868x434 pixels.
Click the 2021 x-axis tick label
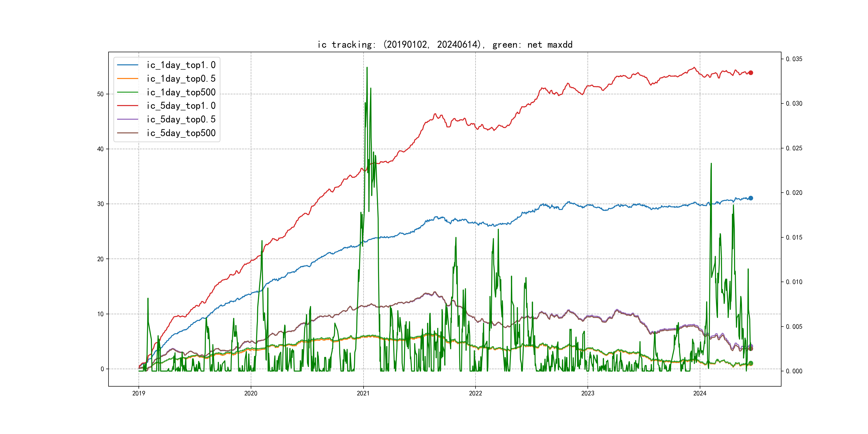pos(363,393)
